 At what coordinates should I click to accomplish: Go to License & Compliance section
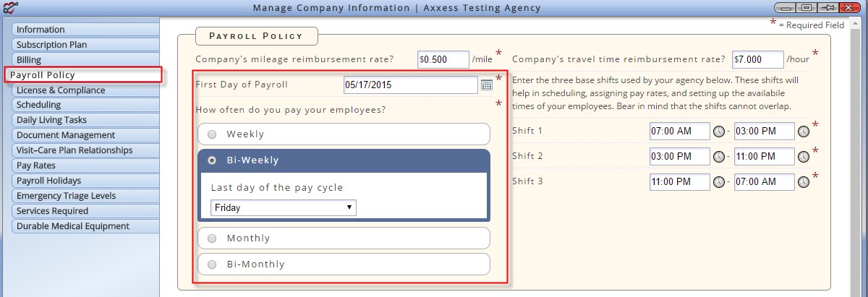click(85, 90)
